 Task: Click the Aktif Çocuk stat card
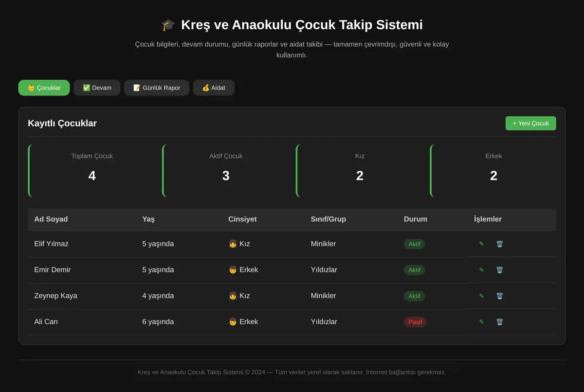pos(226,171)
